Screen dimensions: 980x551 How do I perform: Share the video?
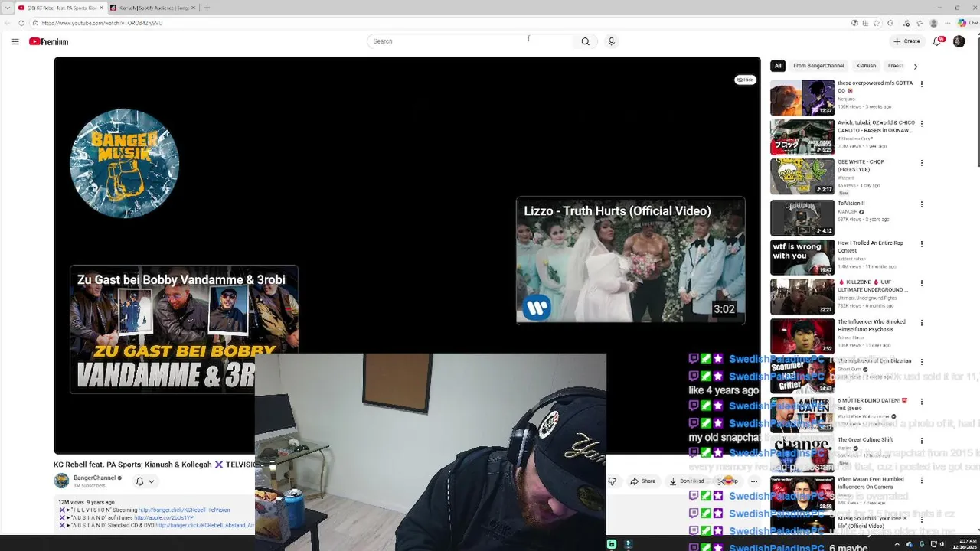click(643, 481)
